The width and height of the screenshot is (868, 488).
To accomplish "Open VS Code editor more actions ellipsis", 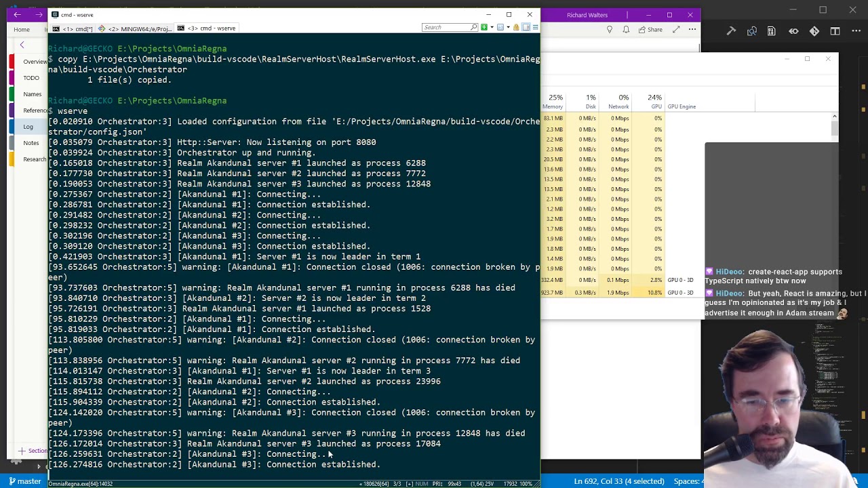I will pos(855,31).
